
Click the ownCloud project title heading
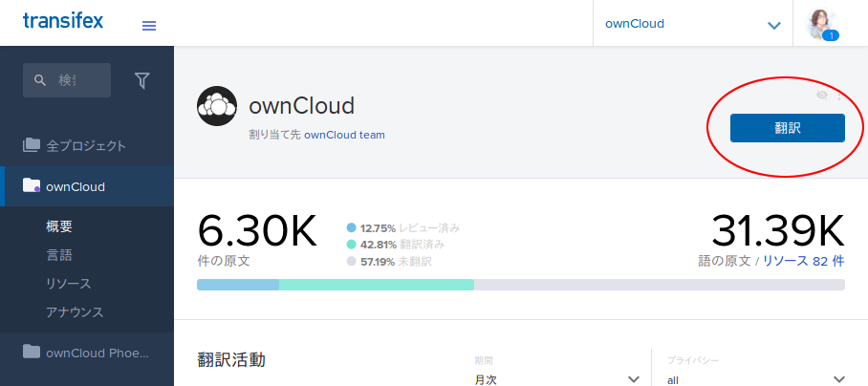click(302, 106)
